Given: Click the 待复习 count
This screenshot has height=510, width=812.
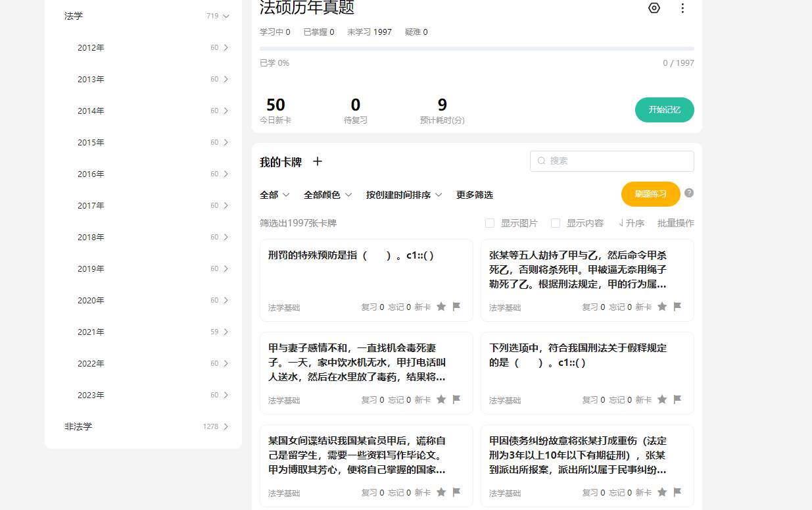Looking at the screenshot, I should coord(356,105).
